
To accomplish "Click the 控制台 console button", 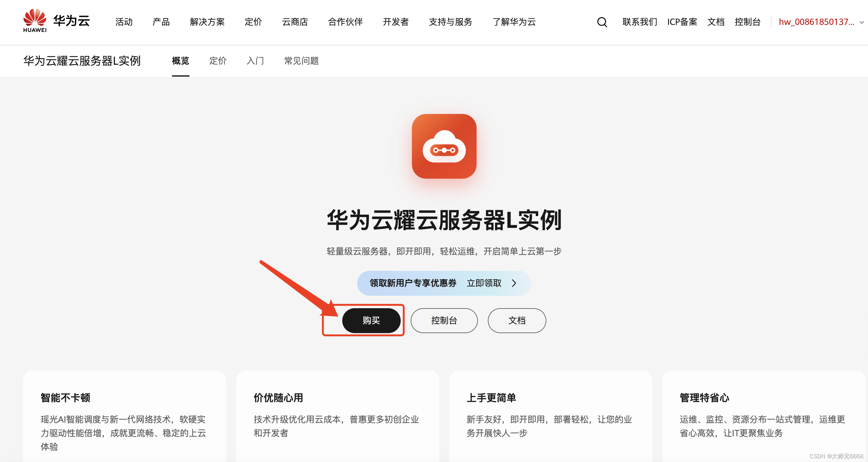I will 445,321.
